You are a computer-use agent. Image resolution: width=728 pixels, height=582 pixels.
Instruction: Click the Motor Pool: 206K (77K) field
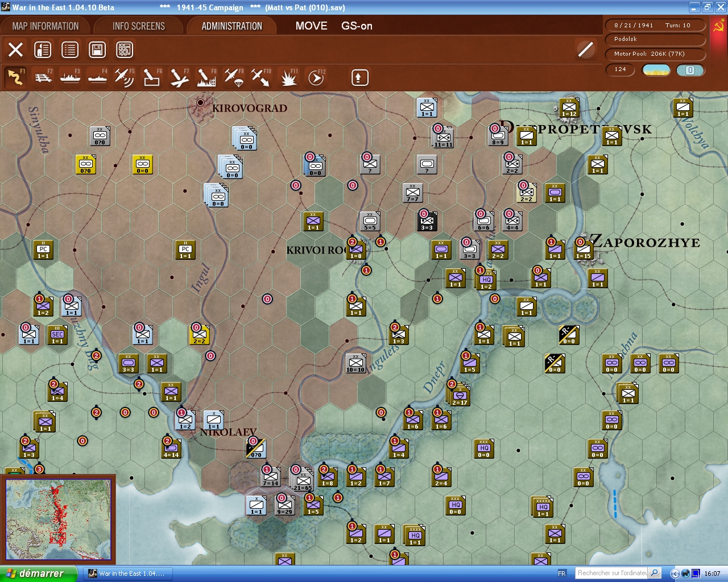point(657,54)
